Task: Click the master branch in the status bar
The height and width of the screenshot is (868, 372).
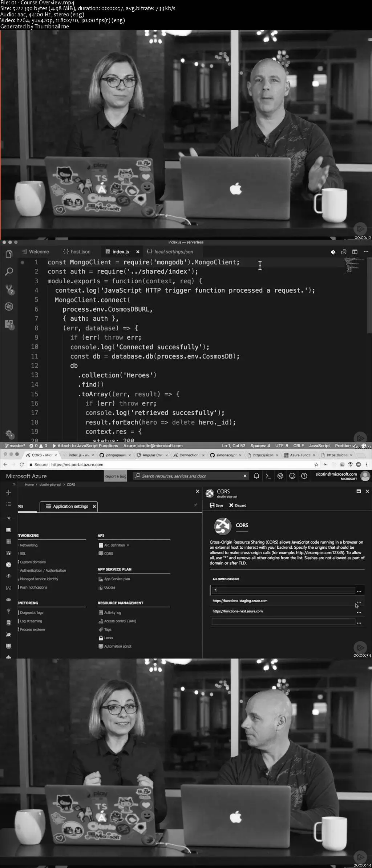Action: 15,445
